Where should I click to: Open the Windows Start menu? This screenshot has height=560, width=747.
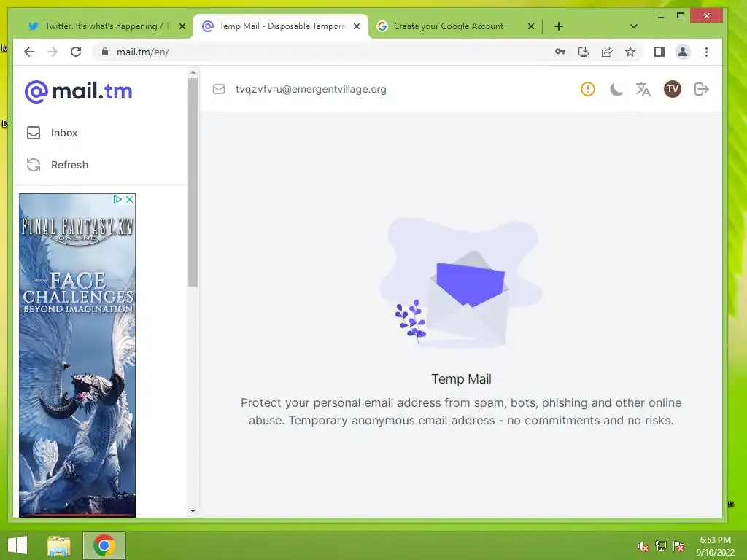coord(18,545)
